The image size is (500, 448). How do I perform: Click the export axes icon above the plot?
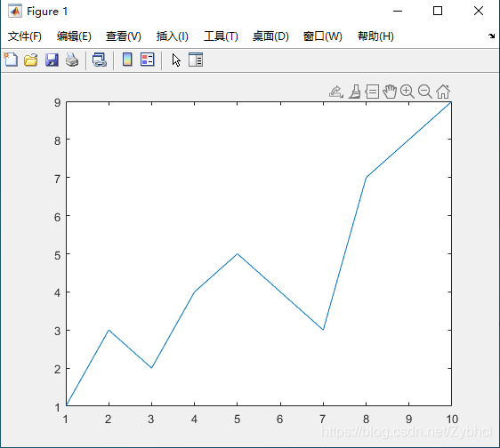pyautogui.click(x=336, y=92)
